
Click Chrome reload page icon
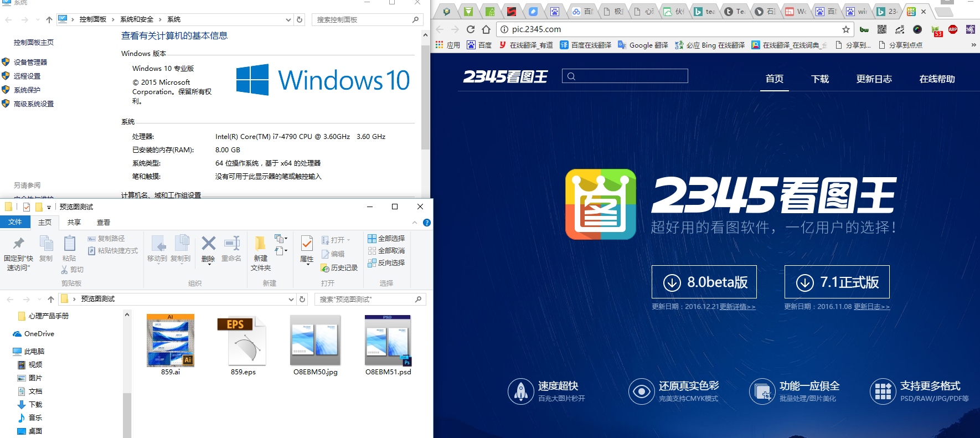click(x=471, y=29)
